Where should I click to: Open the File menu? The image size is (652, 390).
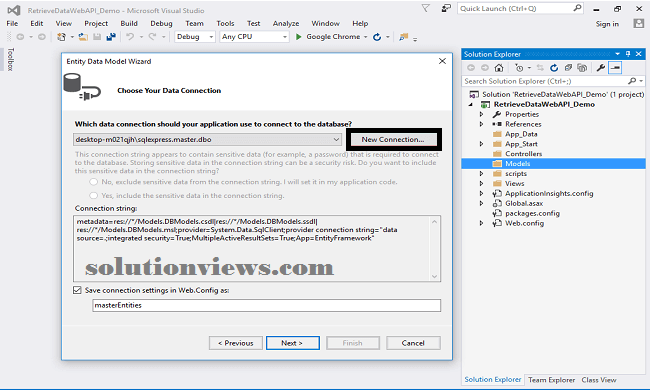[12, 24]
